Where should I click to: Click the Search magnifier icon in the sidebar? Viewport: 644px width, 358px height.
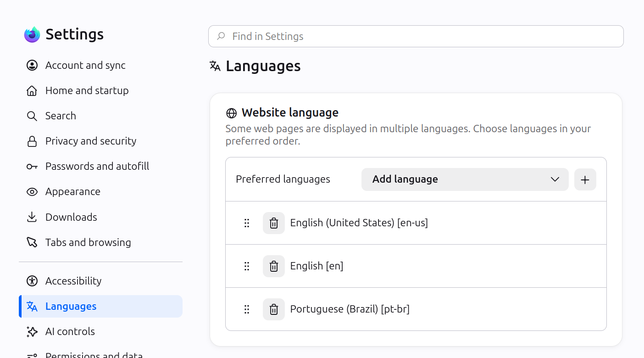click(32, 116)
